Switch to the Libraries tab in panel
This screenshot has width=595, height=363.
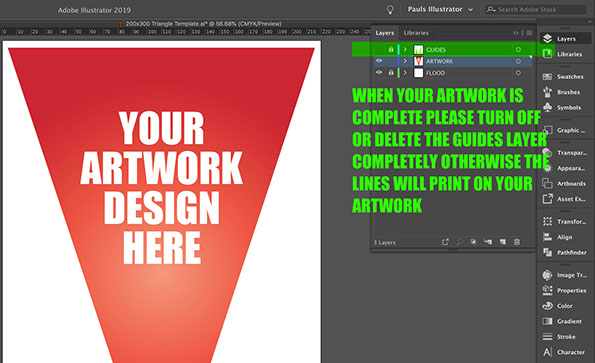pyautogui.click(x=416, y=33)
